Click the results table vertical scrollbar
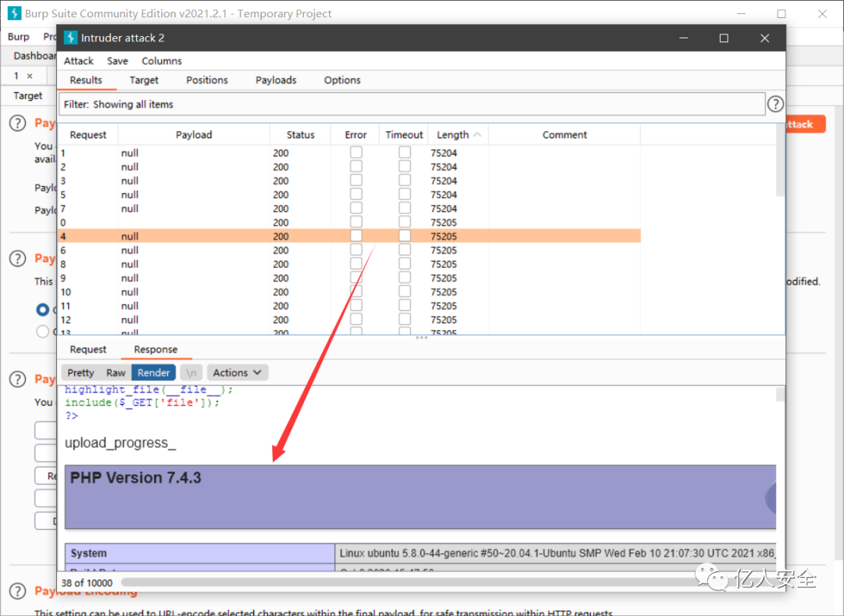The height and width of the screenshot is (616, 844). 780,162
